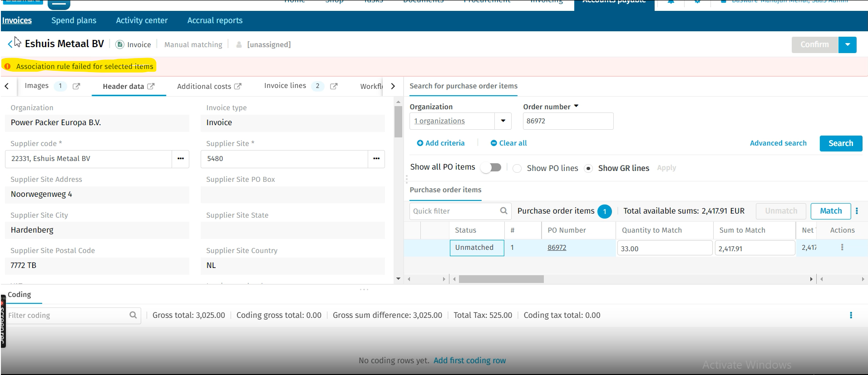Click Add first coding row link
Screen dimensions: 868x375
click(x=469, y=360)
